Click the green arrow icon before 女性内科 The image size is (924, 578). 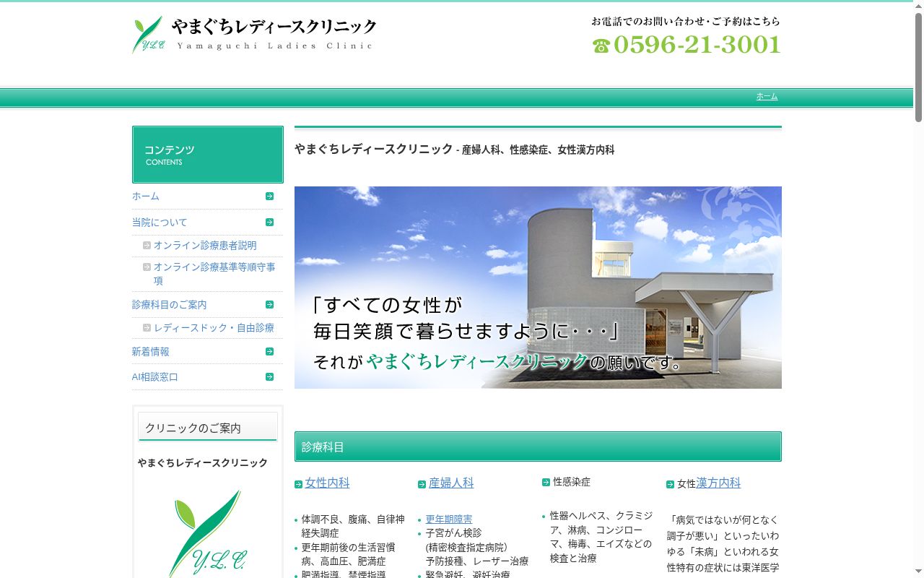point(299,484)
